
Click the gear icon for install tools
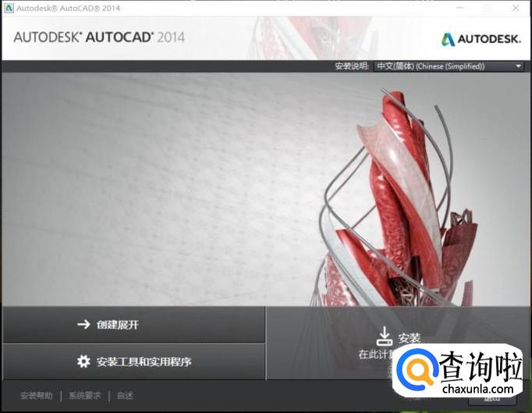[83, 361]
